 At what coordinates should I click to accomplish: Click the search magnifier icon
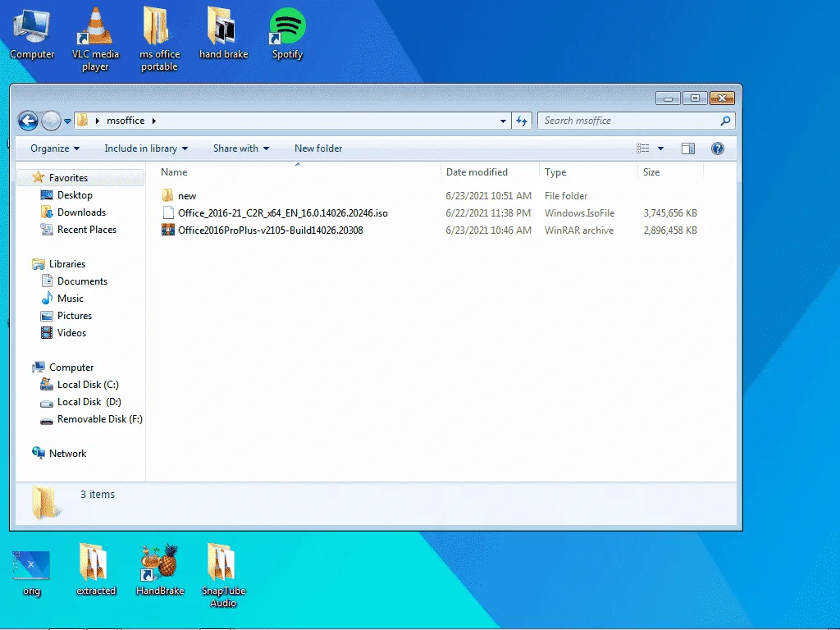pyautogui.click(x=725, y=121)
